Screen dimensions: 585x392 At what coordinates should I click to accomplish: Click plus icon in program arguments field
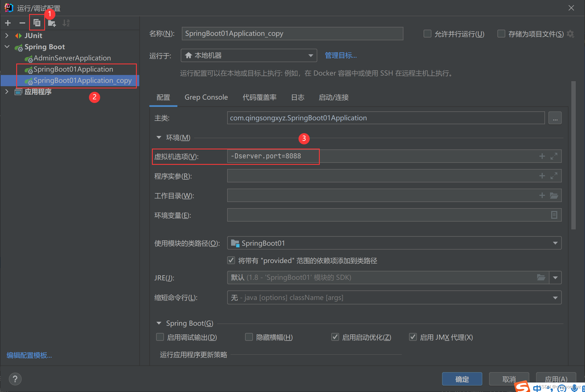(542, 176)
